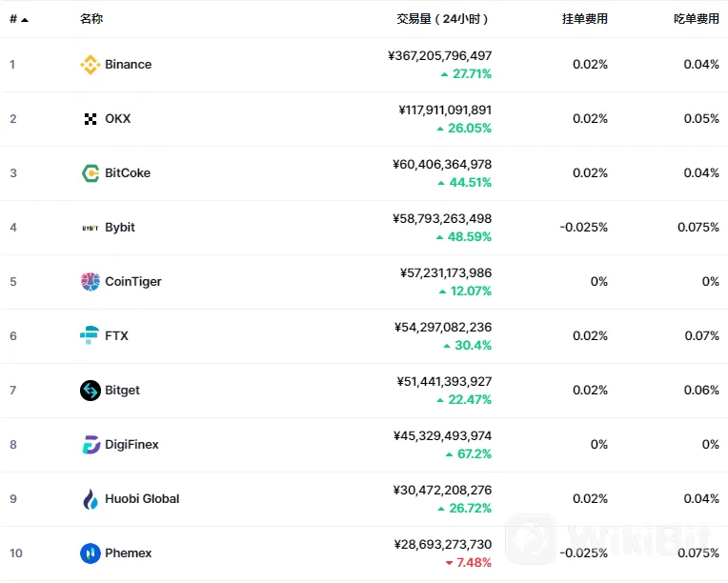Click Bybit's ¥58,793,263,498 volume value
The height and width of the screenshot is (583, 728).
pos(442,219)
